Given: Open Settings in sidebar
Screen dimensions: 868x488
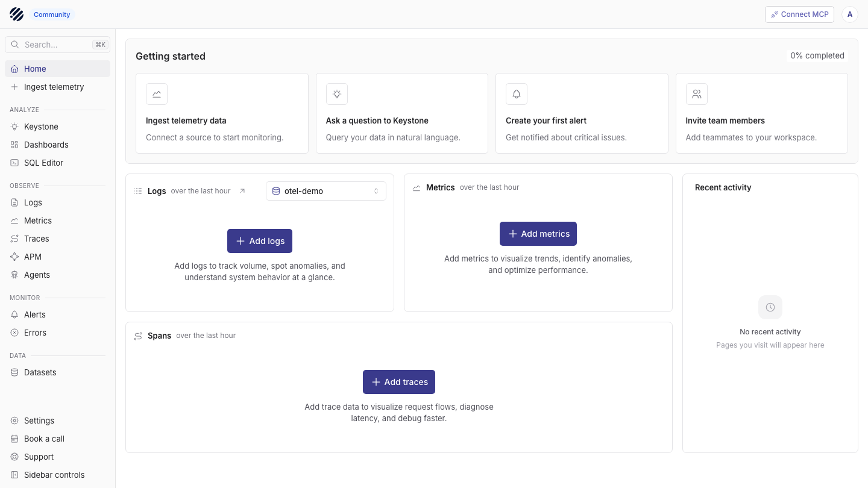Looking at the screenshot, I should pos(57,421).
